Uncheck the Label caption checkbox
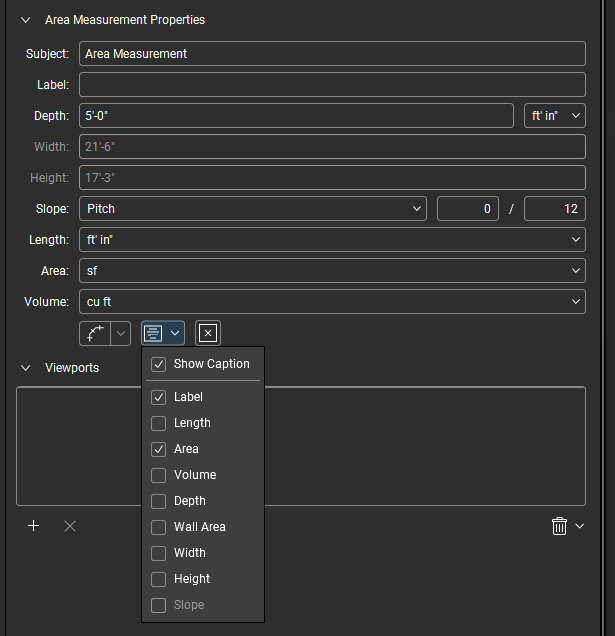The width and height of the screenshot is (615, 636). pos(159,397)
